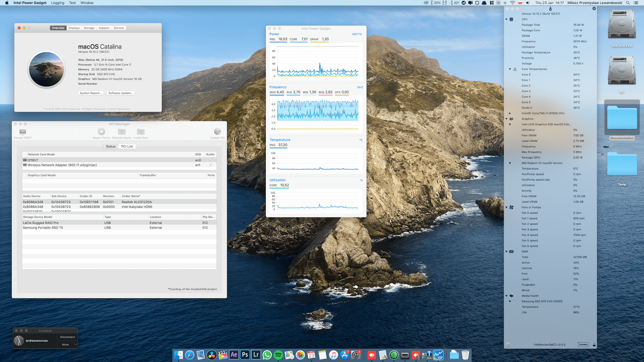
Task: Collapse the RAM section
Action: pyautogui.click(x=506, y=252)
